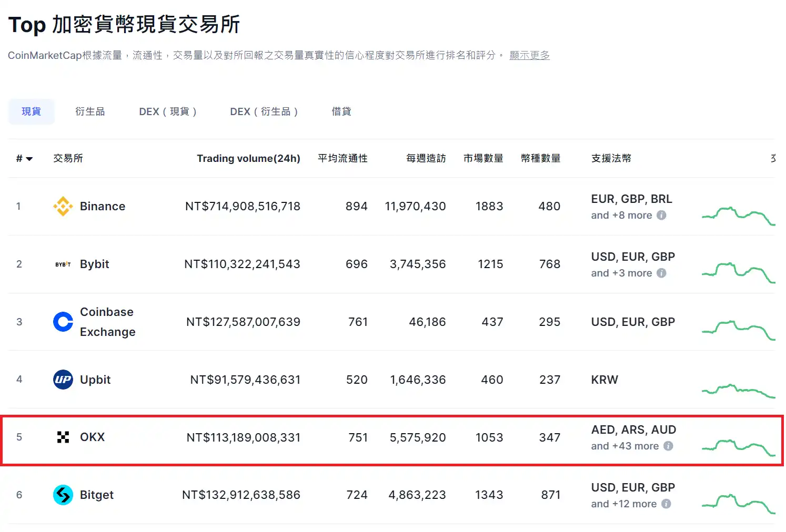Open the Bitget exchange link

(x=97, y=495)
